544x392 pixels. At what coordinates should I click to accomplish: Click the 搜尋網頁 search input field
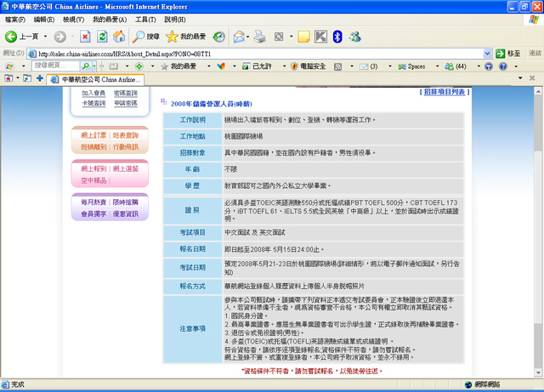tap(55, 66)
